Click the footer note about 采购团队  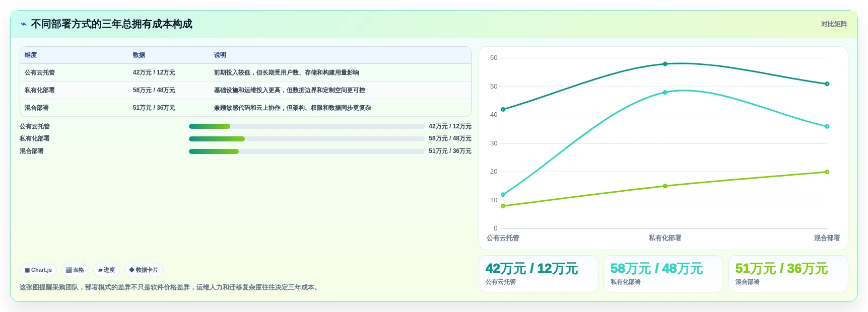click(x=170, y=287)
